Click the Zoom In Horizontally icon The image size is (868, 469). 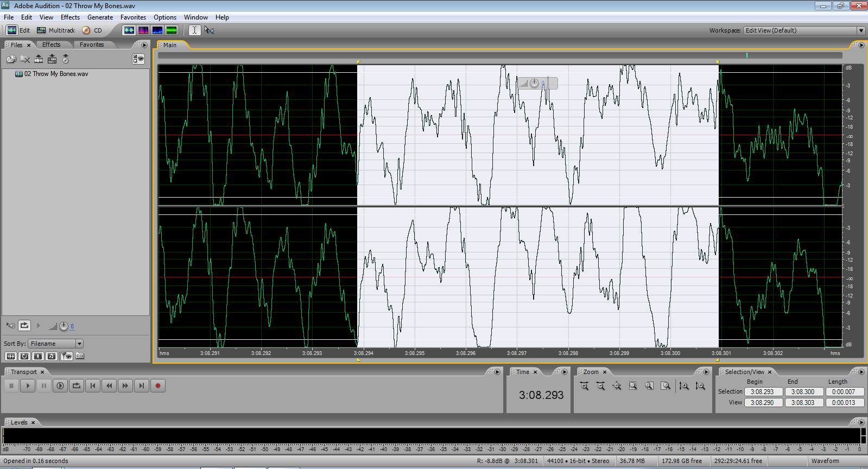click(x=584, y=386)
